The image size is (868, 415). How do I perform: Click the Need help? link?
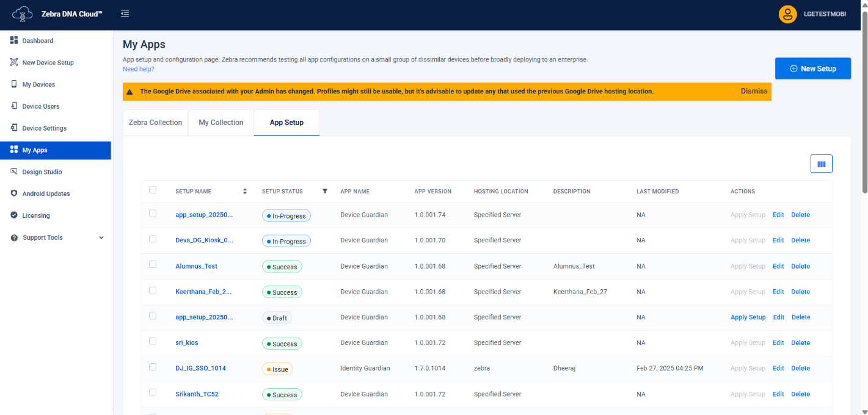138,69
